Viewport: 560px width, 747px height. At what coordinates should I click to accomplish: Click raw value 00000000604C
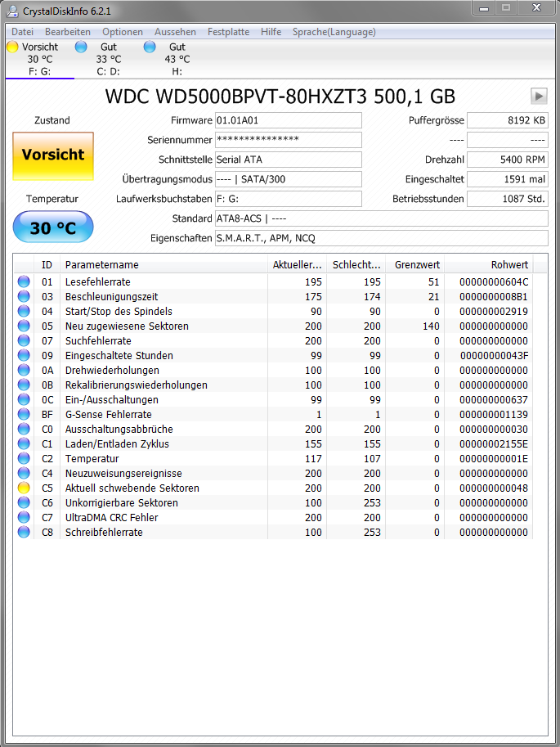494,282
